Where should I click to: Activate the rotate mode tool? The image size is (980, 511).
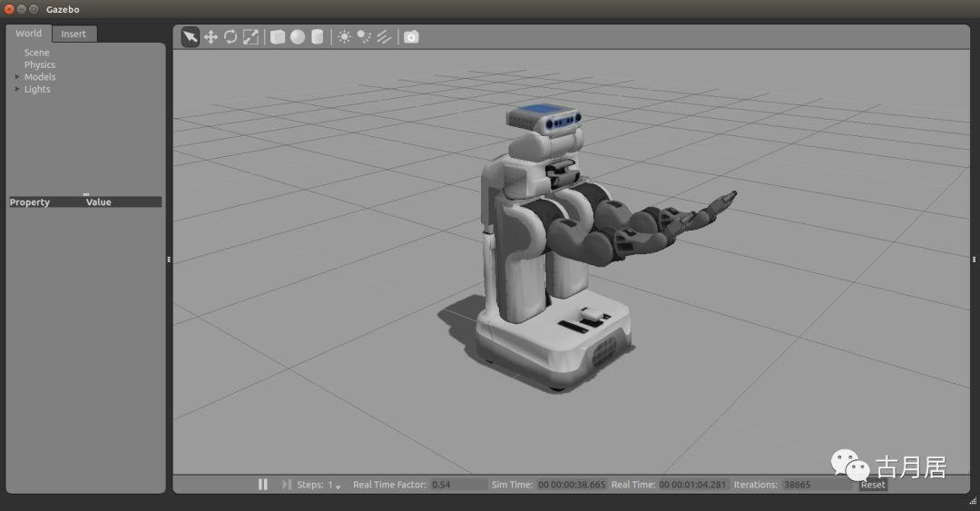(x=230, y=37)
